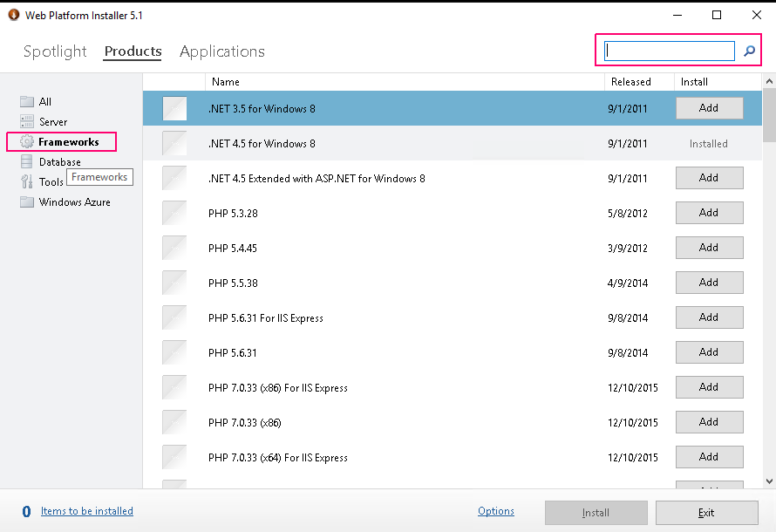The width and height of the screenshot is (776, 532).
Task: Focus the search input field
Action: coord(670,51)
